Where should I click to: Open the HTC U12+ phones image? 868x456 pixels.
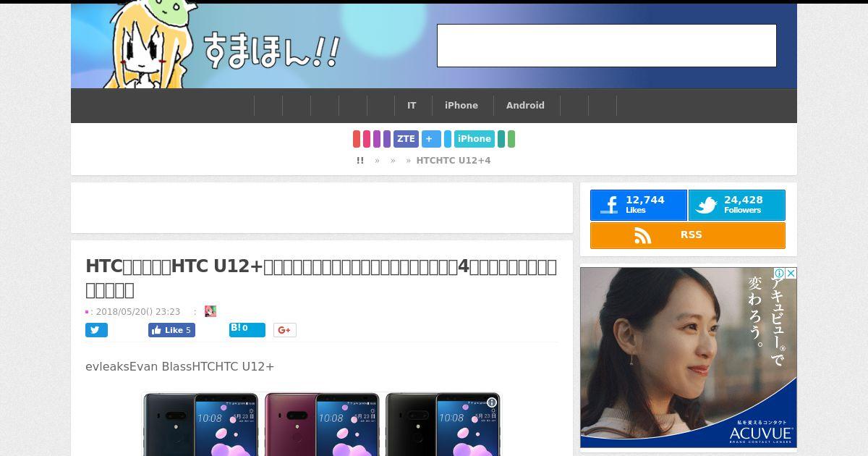321,424
